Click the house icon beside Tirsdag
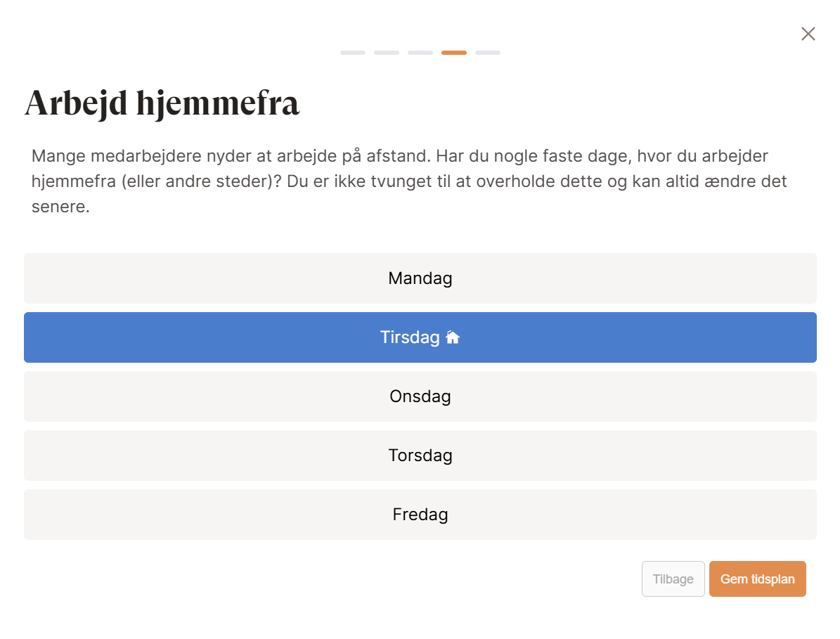This screenshot has width=840, height=639. [453, 337]
